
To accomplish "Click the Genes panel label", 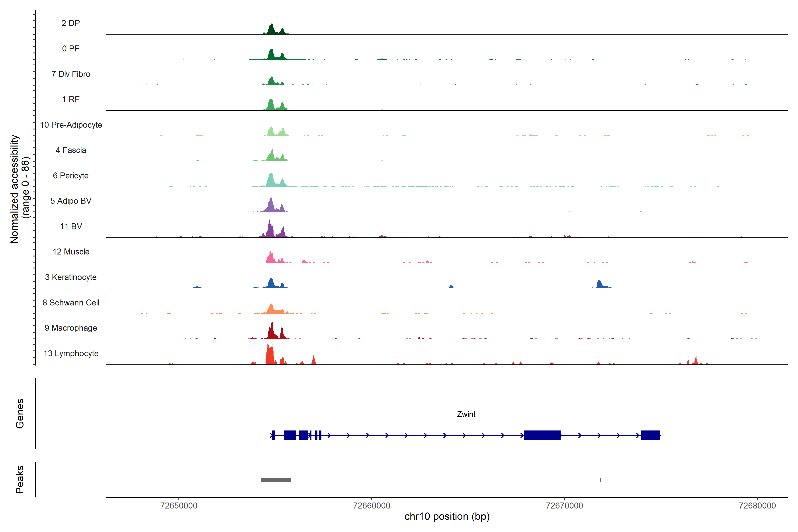I will pos(20,414).
